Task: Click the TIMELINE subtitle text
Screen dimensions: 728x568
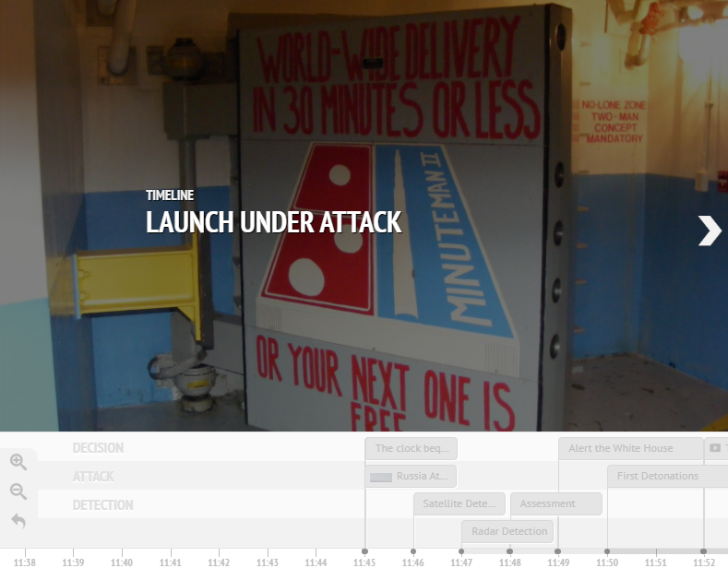Action: point(170,195)
